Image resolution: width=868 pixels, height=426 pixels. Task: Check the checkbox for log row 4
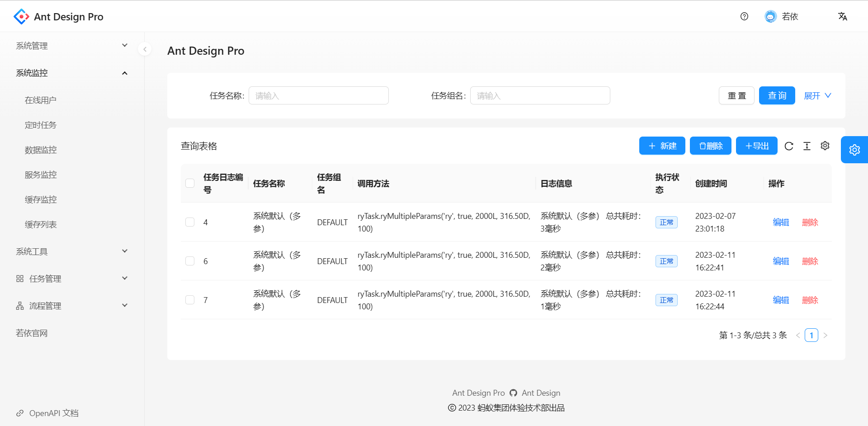190,222
